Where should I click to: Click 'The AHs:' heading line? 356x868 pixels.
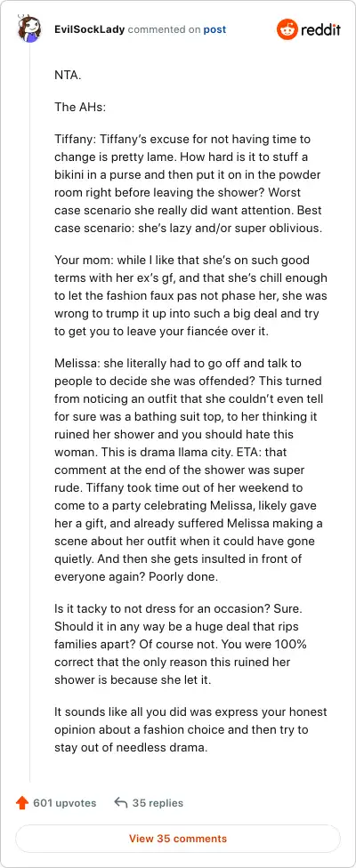pyautogui.click(x=80, y=107)
